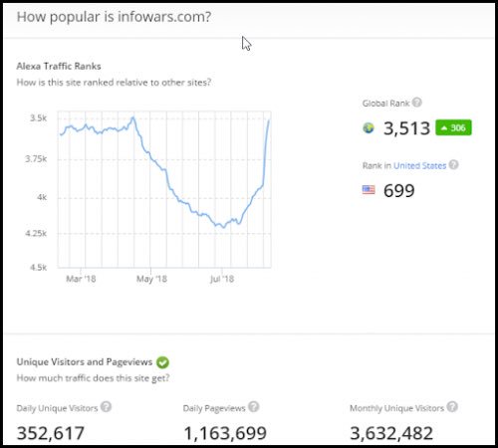Viewport: 498px width, 448px height.
Task: Open the United States link
Action: pyautogui.click(x=419, y=165)
